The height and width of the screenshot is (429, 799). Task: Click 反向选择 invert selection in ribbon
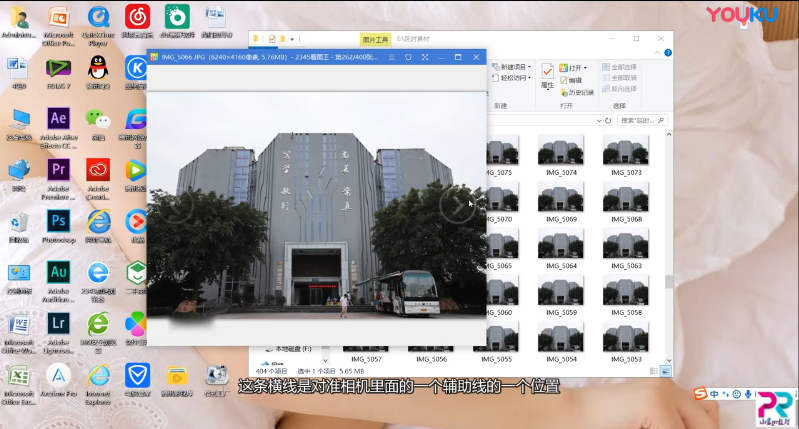point(620,89)
